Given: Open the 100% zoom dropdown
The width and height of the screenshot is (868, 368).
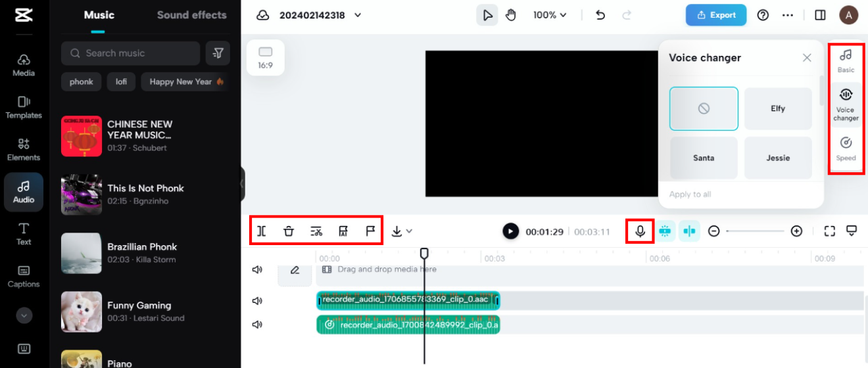Looking at the screenshot, I should [x=550, y=15].
